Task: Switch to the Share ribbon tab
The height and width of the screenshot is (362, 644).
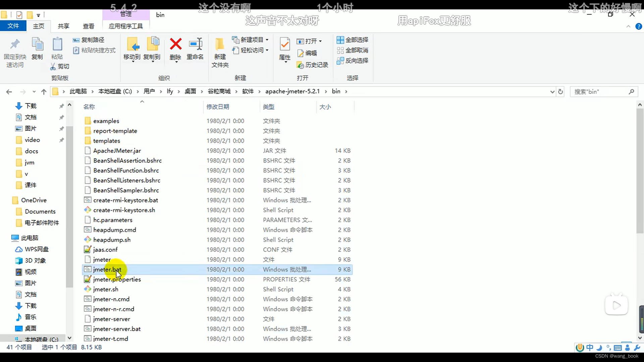Action: (63, 26)
